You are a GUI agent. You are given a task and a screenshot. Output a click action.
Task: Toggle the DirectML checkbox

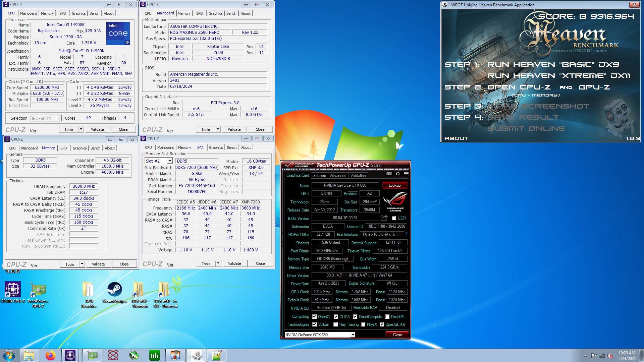coord(387,317)
